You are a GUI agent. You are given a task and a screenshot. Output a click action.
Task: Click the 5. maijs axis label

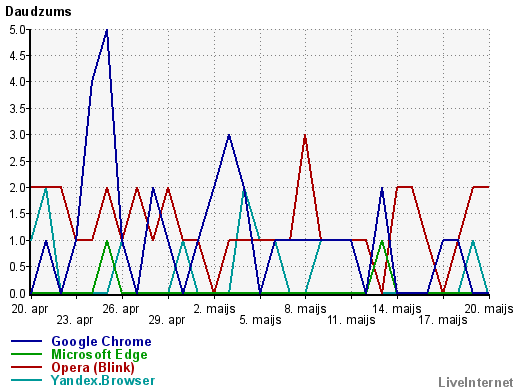(x=260, y=320)
